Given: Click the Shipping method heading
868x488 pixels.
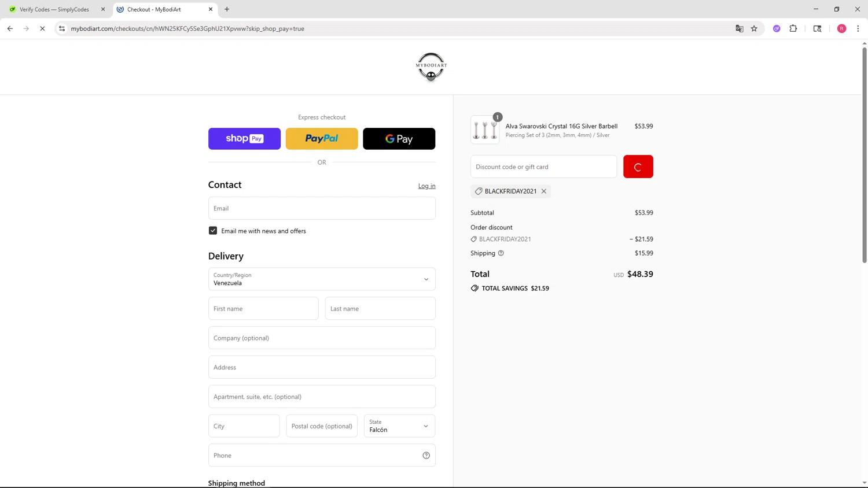Looking at the screenshot, I should [x=237, y=483].
